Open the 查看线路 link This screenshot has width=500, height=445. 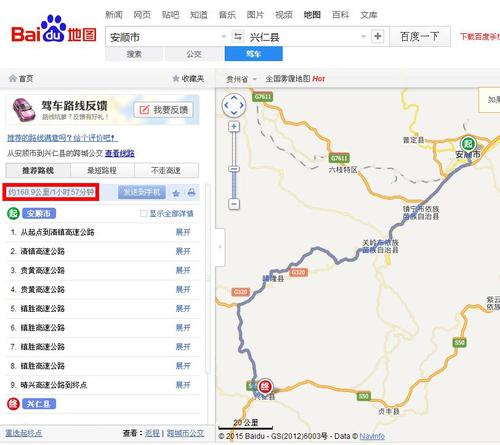point(120,153)
